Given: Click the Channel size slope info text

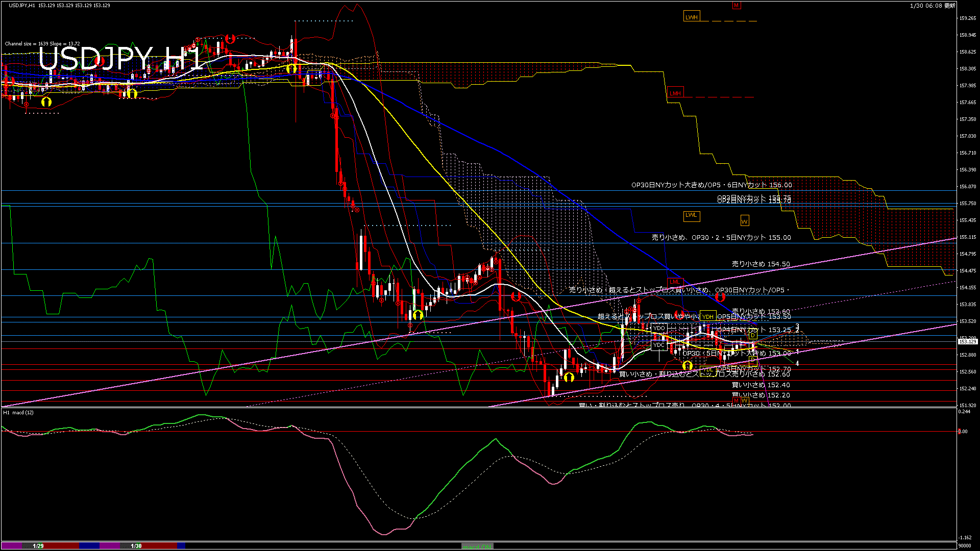Looking at the screenshot, I should point(42,44).
